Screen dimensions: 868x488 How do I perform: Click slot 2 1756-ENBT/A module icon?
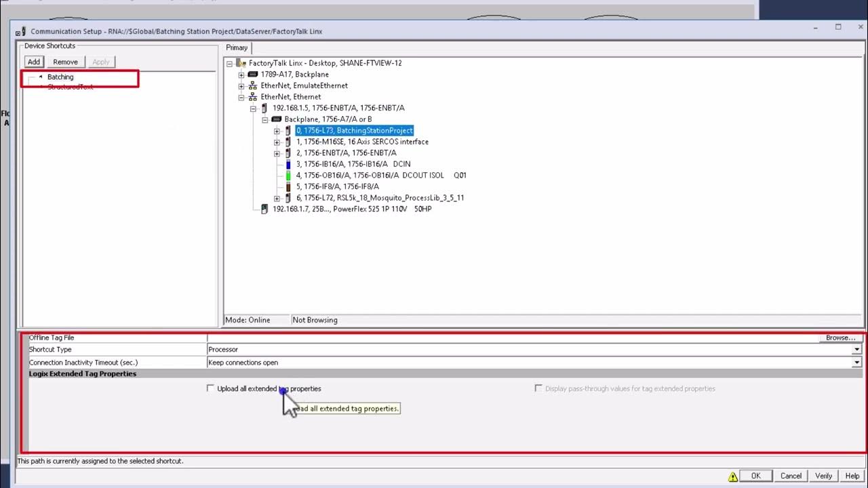288,153
